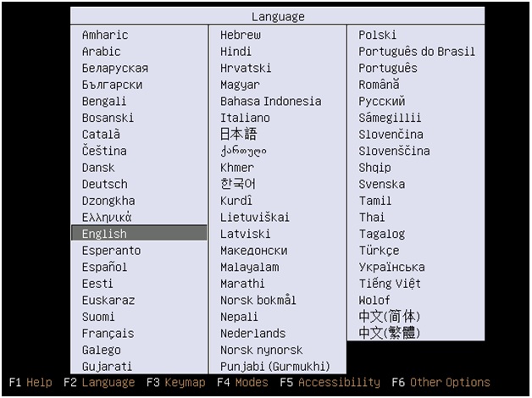This screenshot has width=532, height=398.
Task: Select English from the language list
Action: click(x=104, y=234)
